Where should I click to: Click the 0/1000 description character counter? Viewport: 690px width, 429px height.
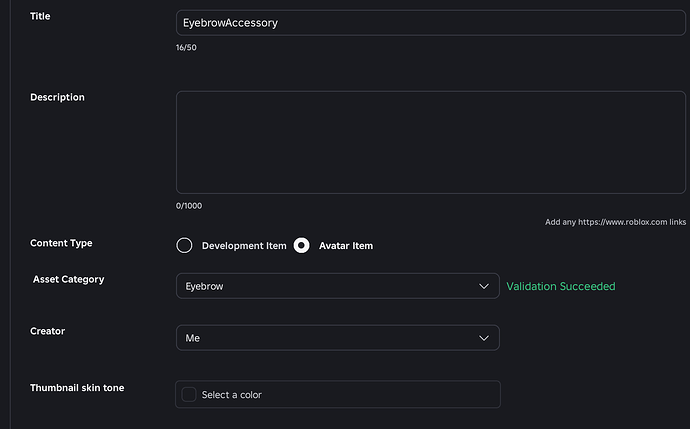click(x=189, y=206)
